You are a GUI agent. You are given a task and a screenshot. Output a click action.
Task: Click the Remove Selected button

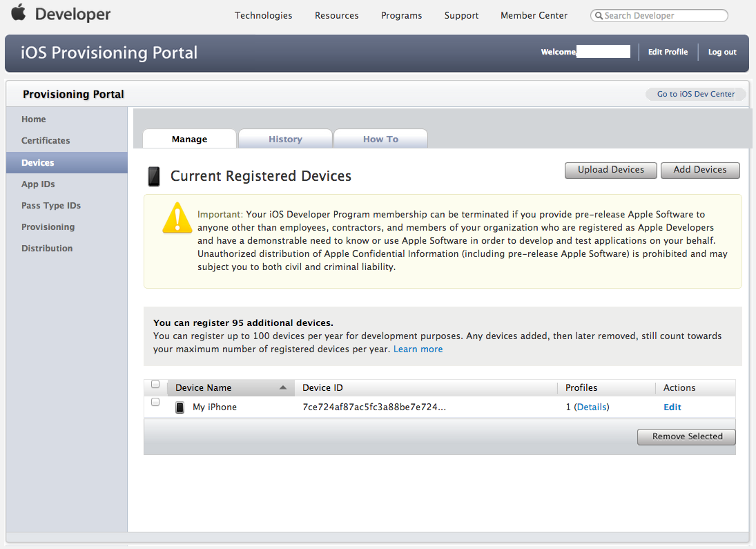point(686,436)
